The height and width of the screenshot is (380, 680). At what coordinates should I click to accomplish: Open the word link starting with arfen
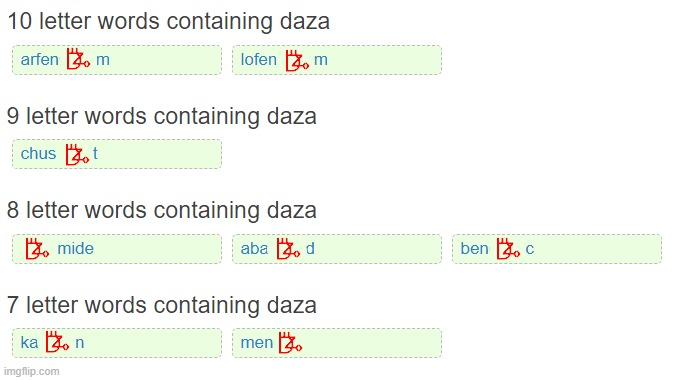(x=65, y=59)
